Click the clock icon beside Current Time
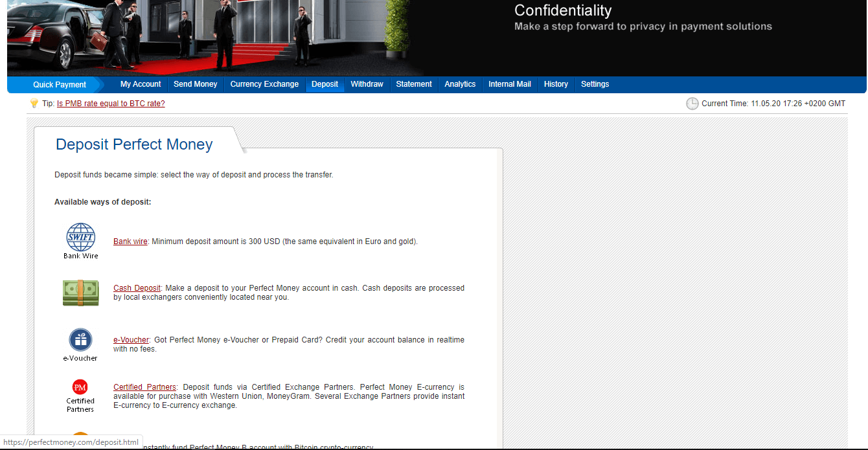868x450 pixels. [x=692, y=104]
